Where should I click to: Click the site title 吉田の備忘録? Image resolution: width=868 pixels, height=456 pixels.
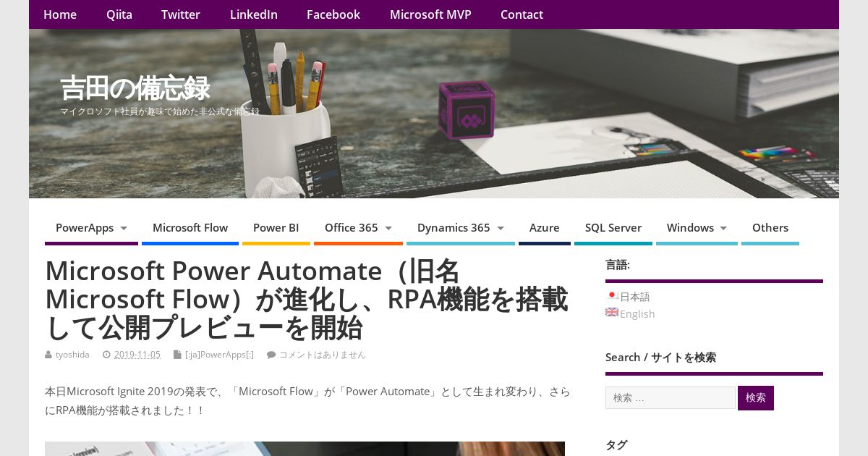[135, 88]
